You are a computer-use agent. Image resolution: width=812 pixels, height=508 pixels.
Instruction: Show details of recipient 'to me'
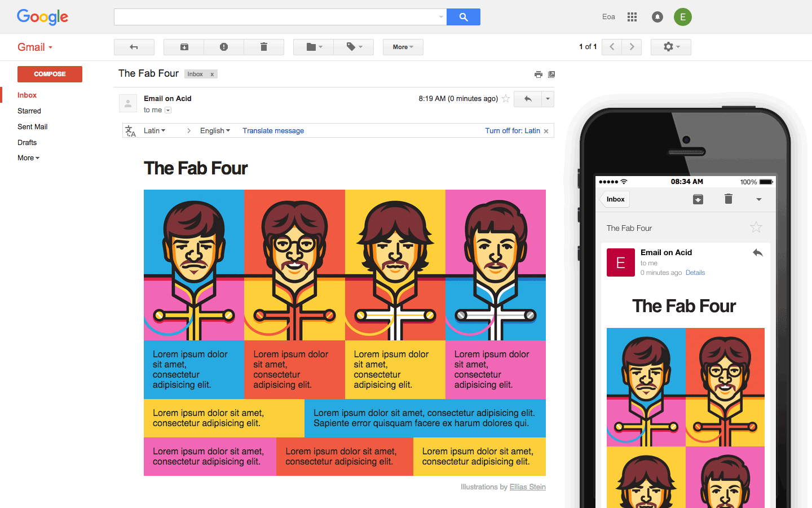click(x=168, y=110)
